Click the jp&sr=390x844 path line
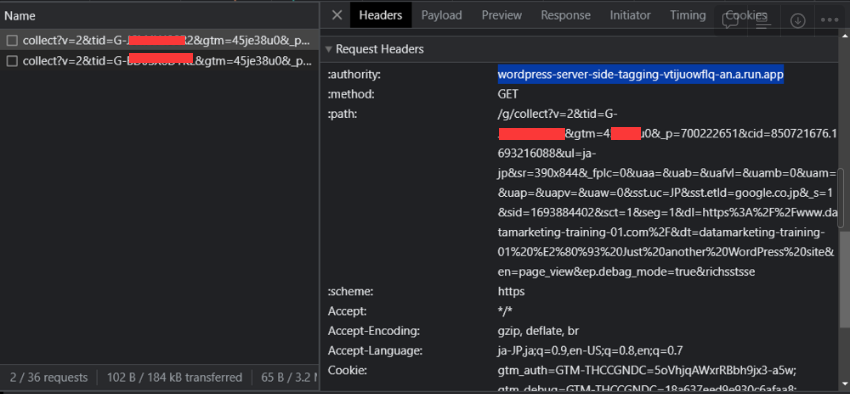850x394 pixels. point(668,173)
